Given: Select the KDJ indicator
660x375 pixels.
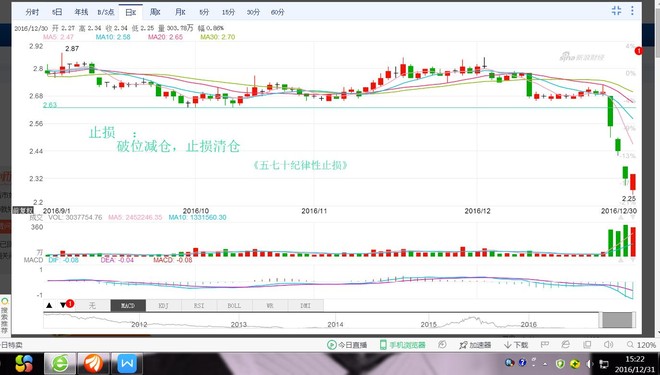Looking at the screenshot, I should click(163, 306).
